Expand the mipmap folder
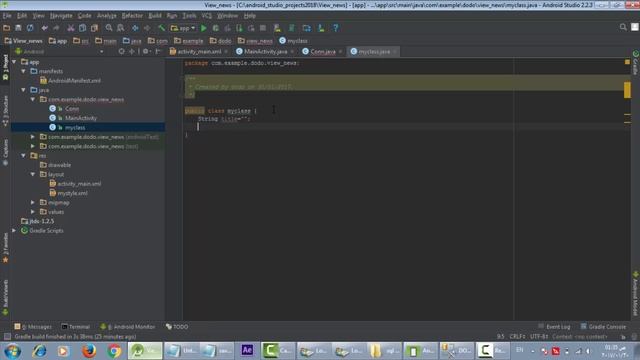 click(x=33, y=202)
